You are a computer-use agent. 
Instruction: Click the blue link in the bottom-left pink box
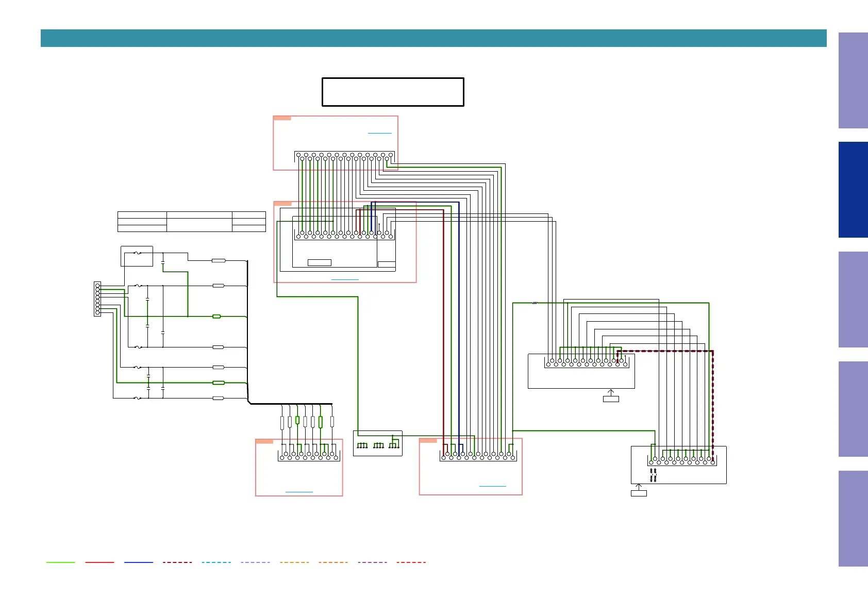pos(299,492)
